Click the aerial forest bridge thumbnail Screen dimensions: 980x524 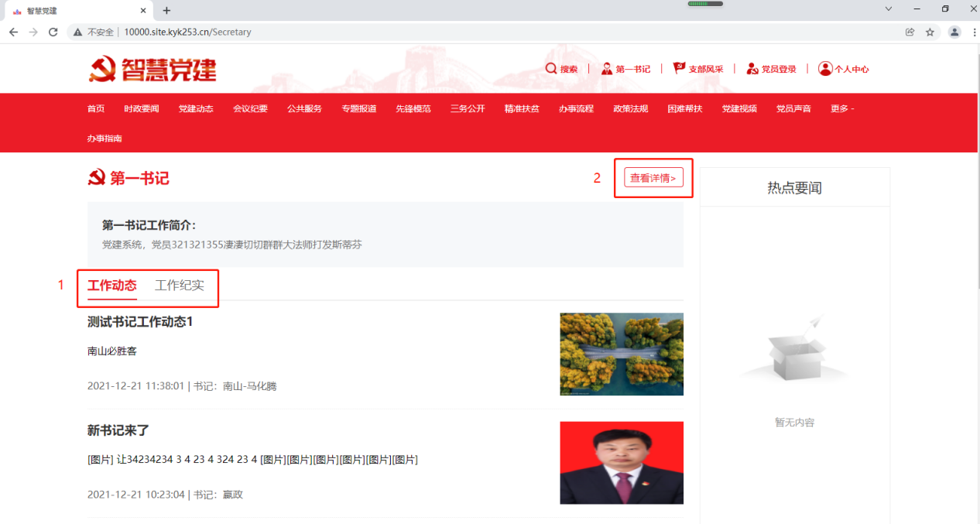622,354
